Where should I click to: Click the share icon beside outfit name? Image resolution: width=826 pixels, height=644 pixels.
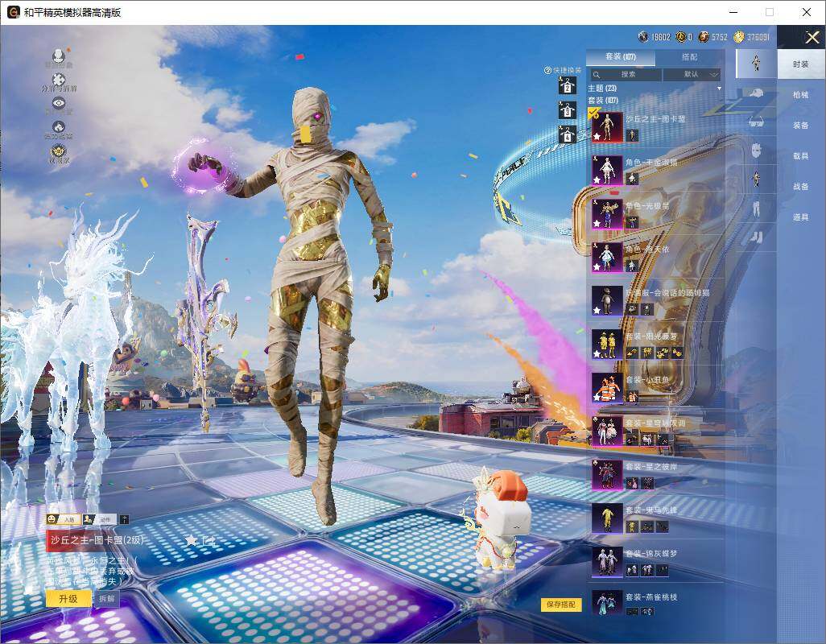[x=209, y=541]
